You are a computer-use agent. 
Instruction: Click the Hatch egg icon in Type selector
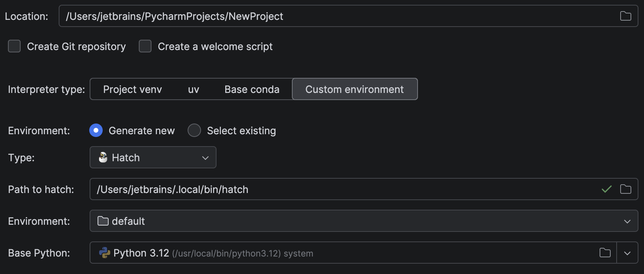point(103,157)
